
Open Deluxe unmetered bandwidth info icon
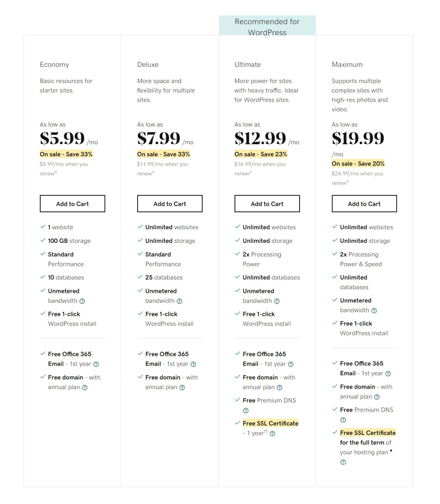pyautogui.click(x=179, y=301)
